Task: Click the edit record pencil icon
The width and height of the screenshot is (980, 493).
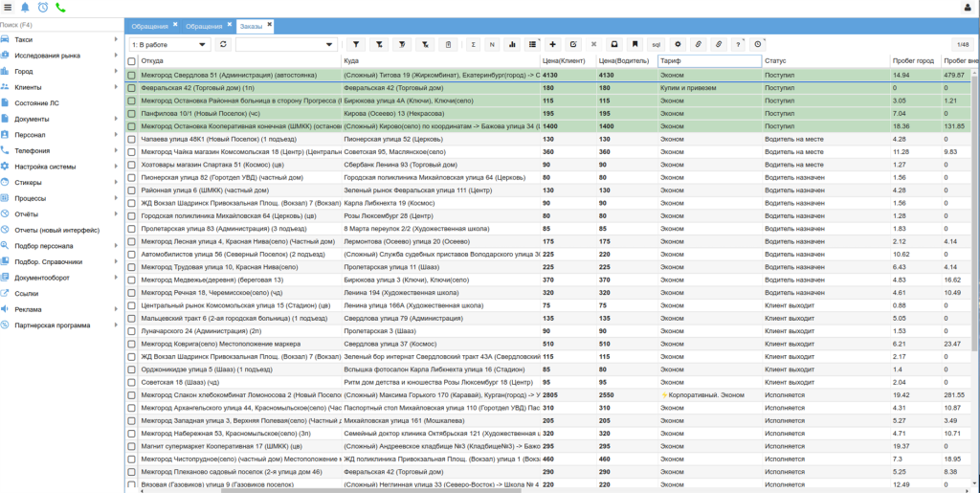Action: pyautogui.click(x=572, y=44)
